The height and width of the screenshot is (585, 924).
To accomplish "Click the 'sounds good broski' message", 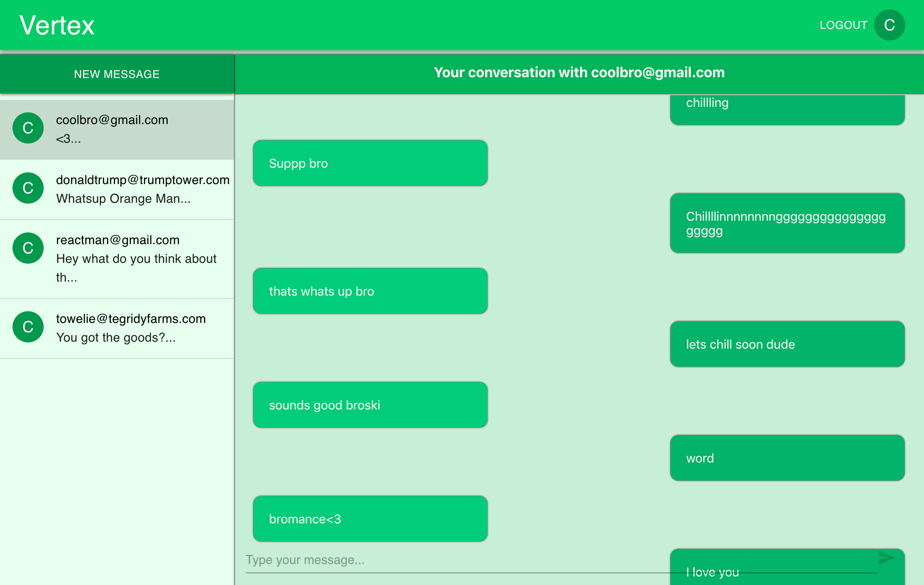I will (370, 405).
